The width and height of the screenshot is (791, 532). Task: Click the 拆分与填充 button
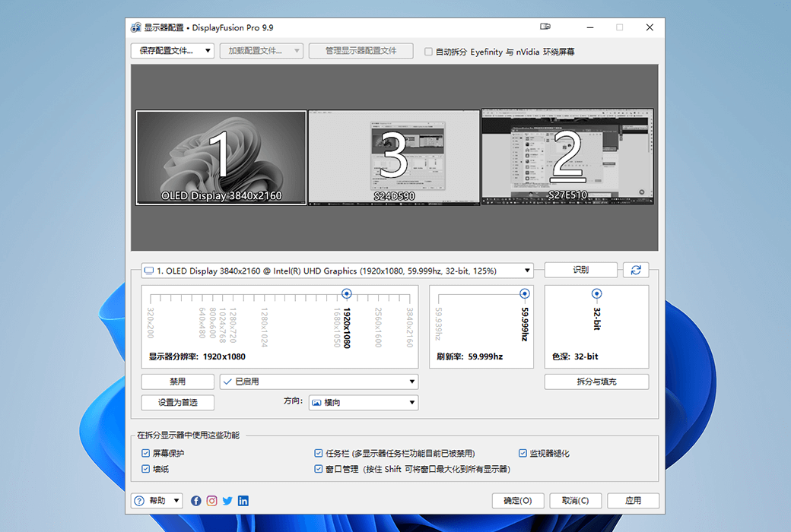[x=596, y=382]
